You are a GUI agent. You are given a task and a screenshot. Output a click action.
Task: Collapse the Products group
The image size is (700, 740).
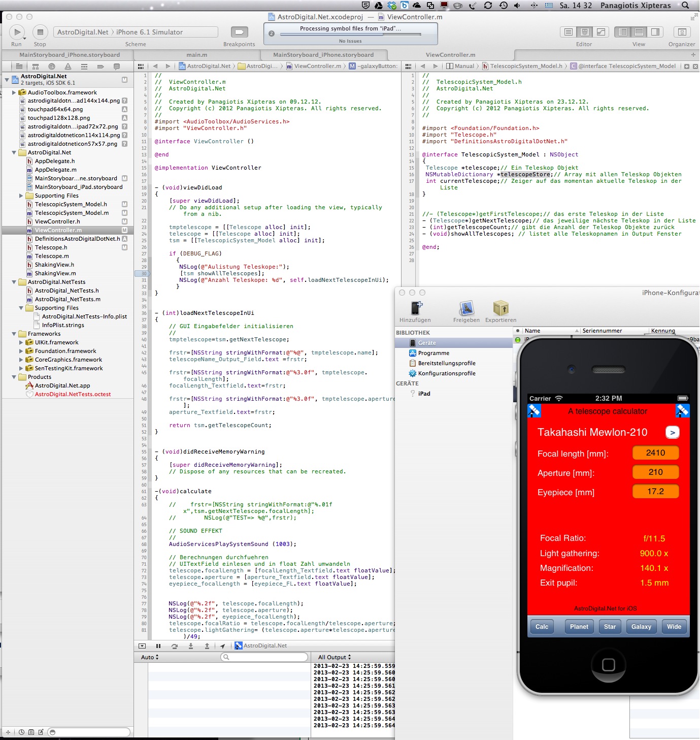[x=14, y=377]
